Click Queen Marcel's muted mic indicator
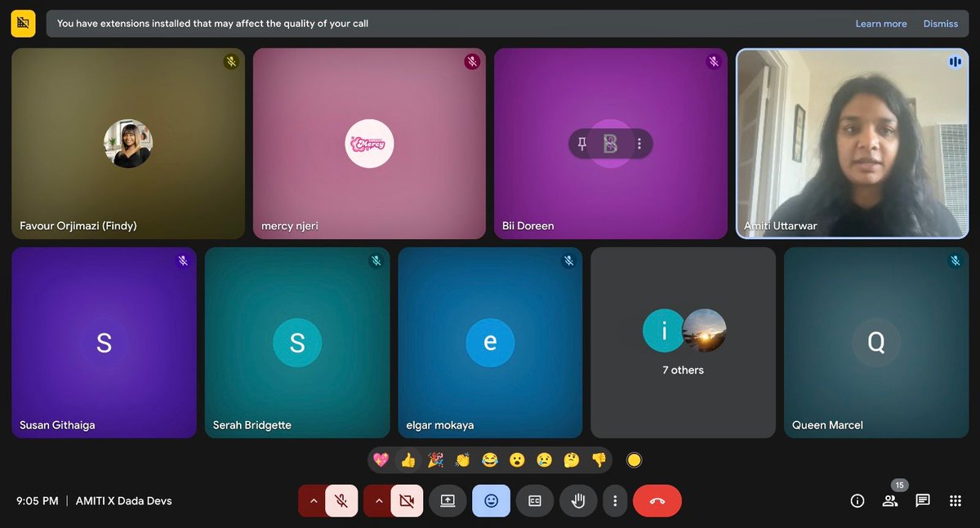This screenshot has width=980, height=528. 955,261
